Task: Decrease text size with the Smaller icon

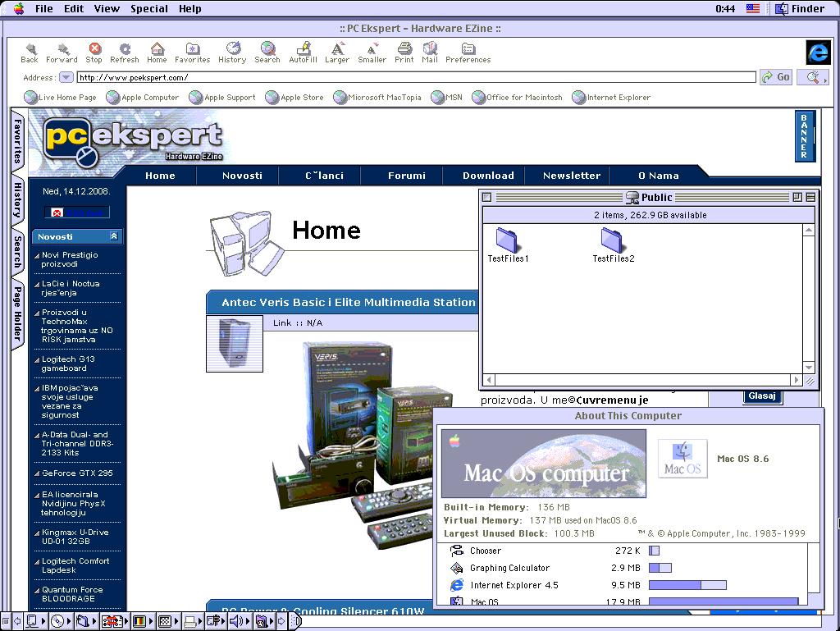Action: [372, 53]
